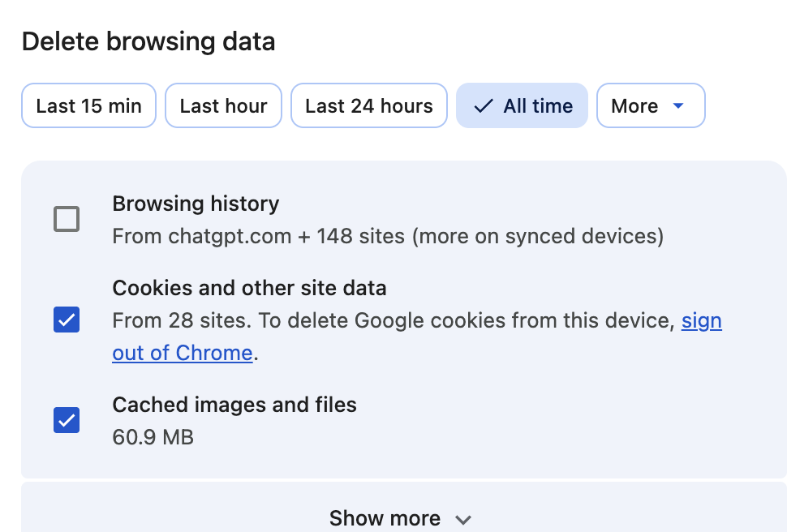Image resolution: width=787 pixels, height=532 pixels.
Task: Expand the Show more section
Action: [385, 517]
